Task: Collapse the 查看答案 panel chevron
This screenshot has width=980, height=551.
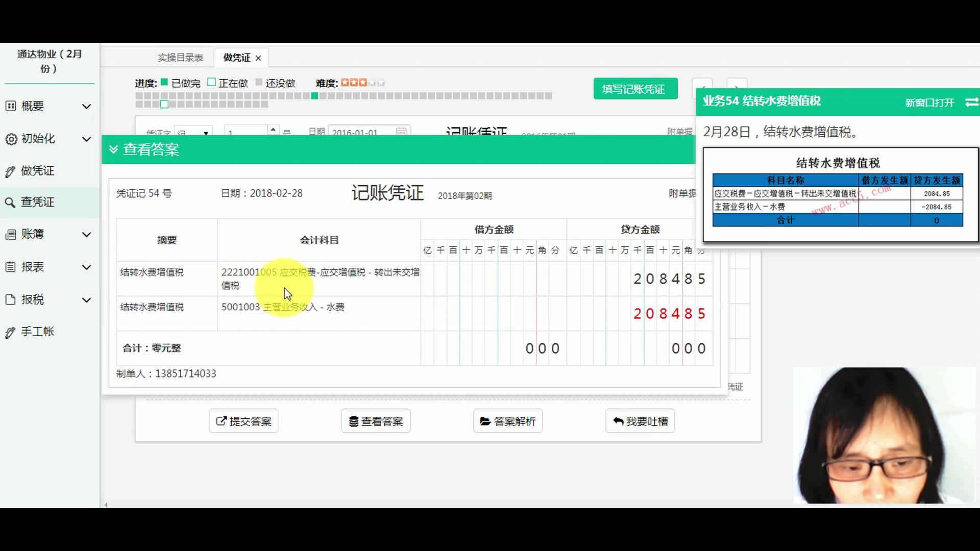Action: (x=113, y=149)
